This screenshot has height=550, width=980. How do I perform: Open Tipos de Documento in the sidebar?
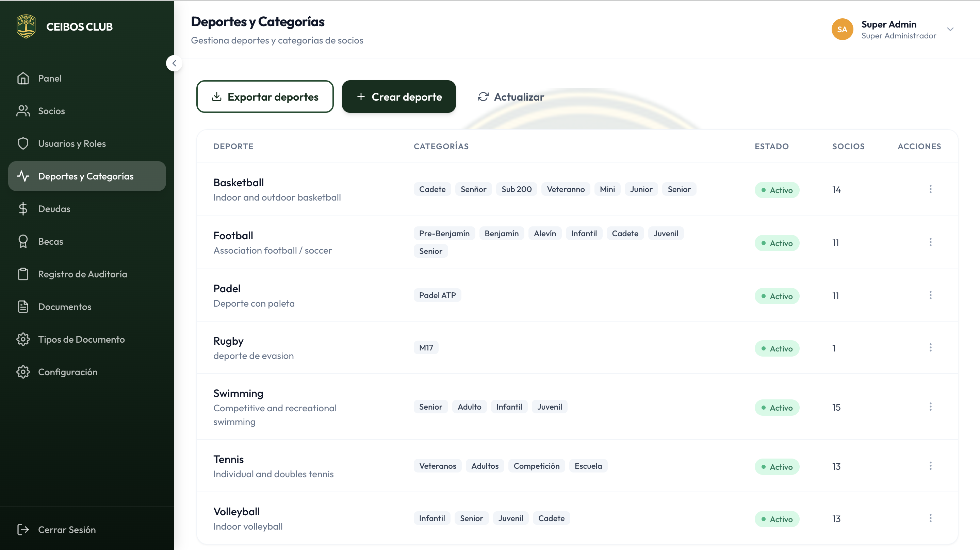click(81, 340)
